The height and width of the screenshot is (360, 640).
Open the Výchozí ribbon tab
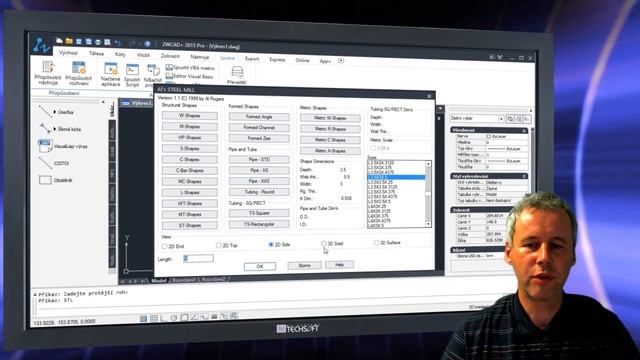(68, 53)
